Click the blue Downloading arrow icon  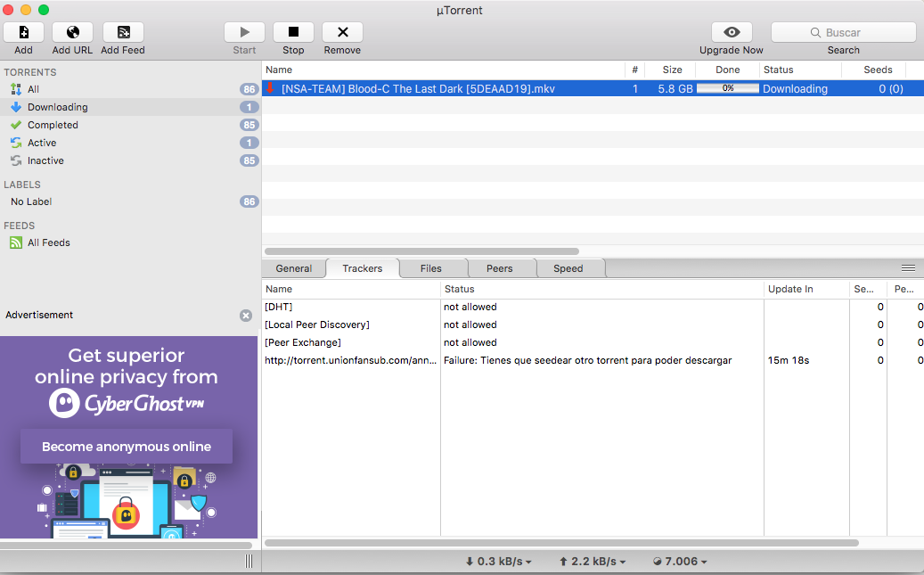(x=16, y=107)
